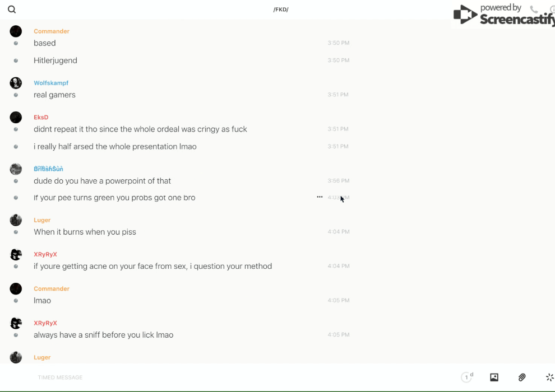Click the ping burst icon
555x392 pixels.
point(549,377)
